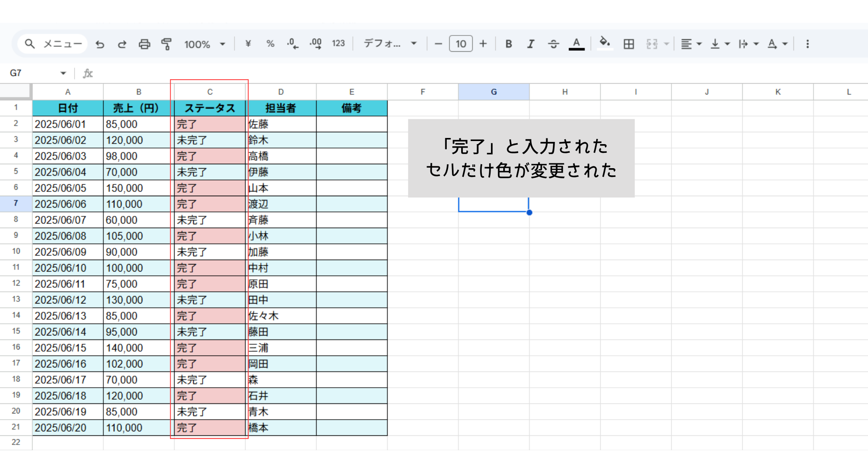Click the merge cells icon
Image resolution: width=868 pixels, height=473 pixels.
click(x=652, y=44)
